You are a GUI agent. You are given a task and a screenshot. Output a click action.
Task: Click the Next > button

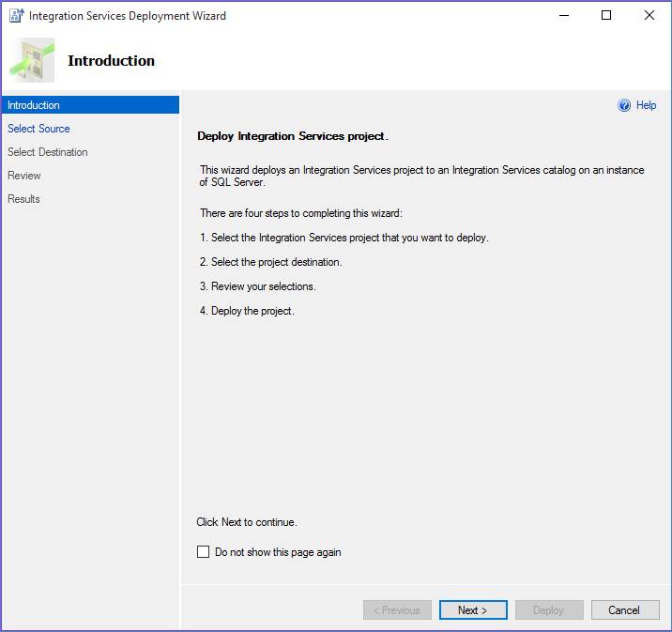click(x=473, y=609)
